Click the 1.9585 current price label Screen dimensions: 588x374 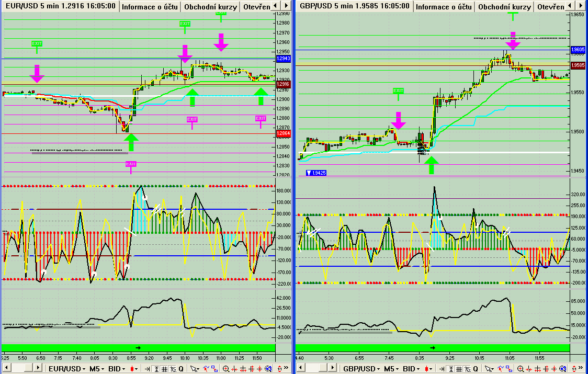(578, 65)
